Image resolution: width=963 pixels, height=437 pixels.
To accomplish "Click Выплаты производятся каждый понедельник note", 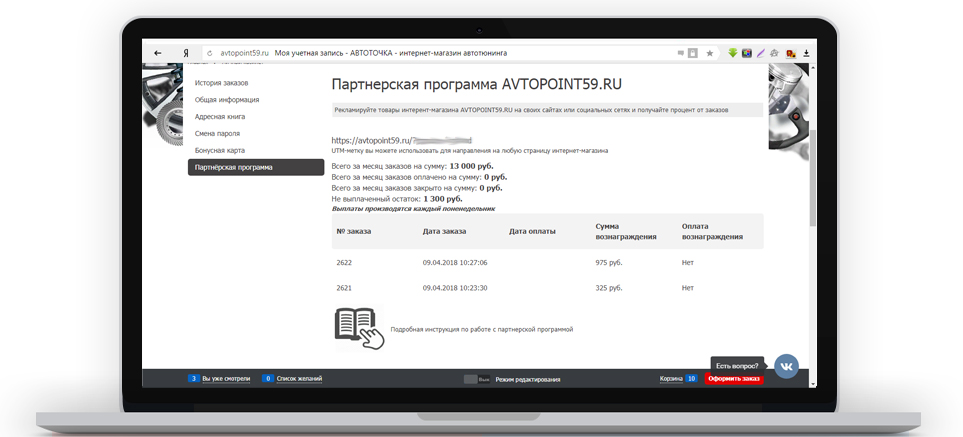I will (x=413, y=209).
